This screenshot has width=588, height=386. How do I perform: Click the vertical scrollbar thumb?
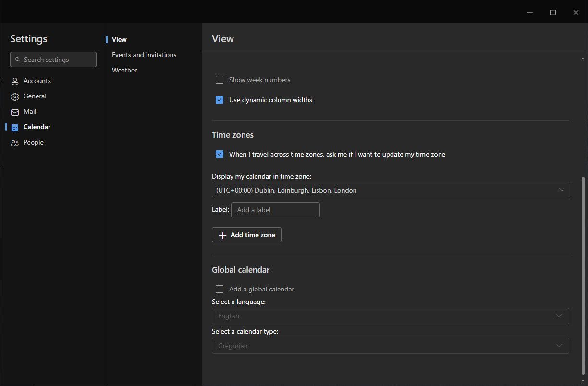tap(583, 275)
